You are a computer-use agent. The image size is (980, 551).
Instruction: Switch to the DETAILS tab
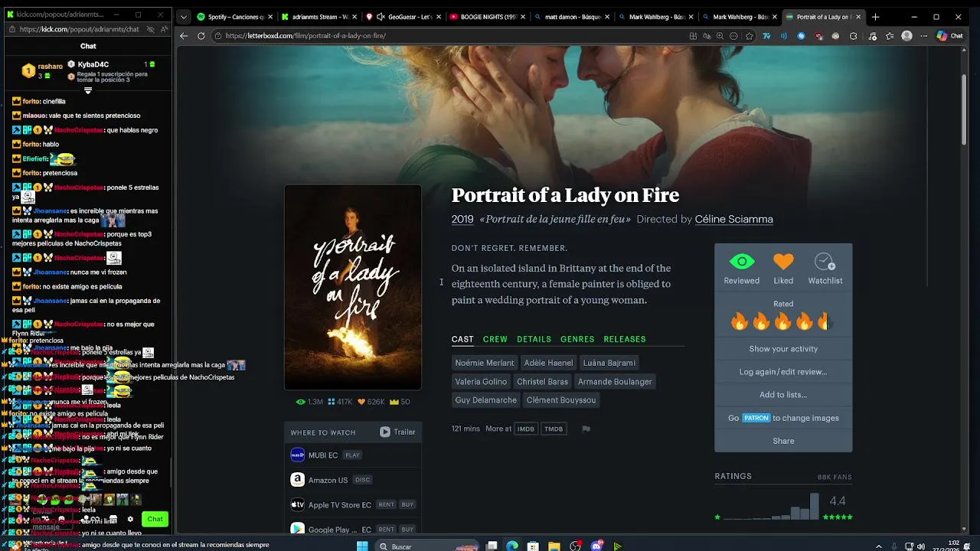coord(534,339)
